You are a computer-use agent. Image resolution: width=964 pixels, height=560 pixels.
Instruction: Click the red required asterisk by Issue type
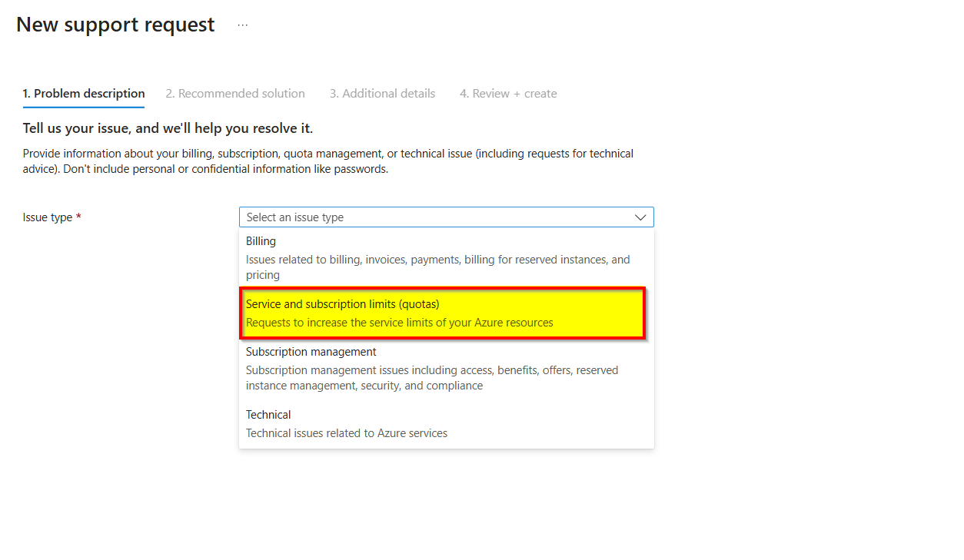tap(78, 217)
